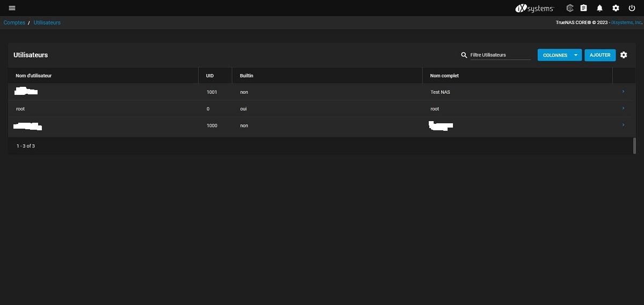Viewport: 644px width, 305px height.
Task: Click the iXsystems logo
Action: pyautogui.click(x=534, y=8)
